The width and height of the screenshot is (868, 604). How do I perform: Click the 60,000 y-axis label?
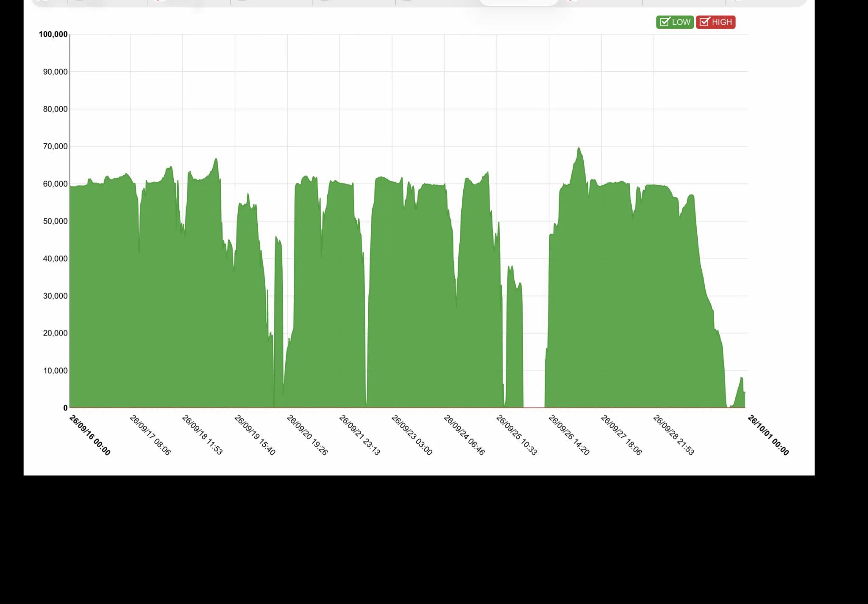tap(55, 184)
